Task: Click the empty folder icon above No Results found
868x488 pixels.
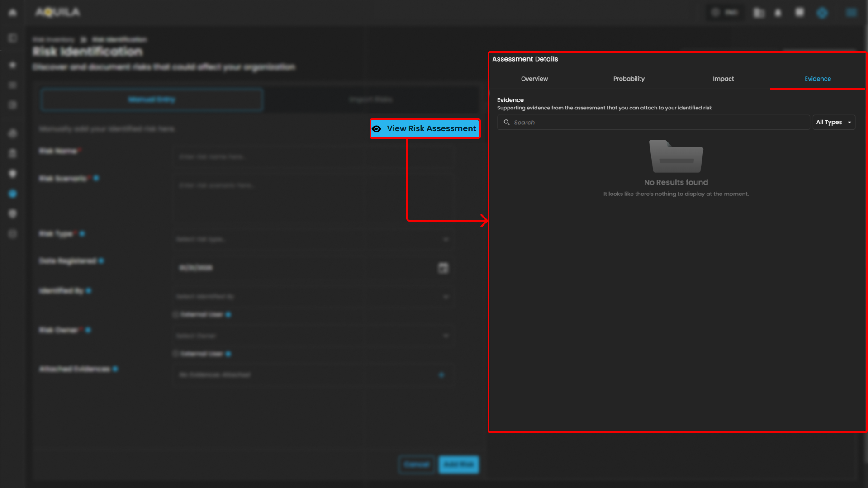Action: tap(676, 156)
